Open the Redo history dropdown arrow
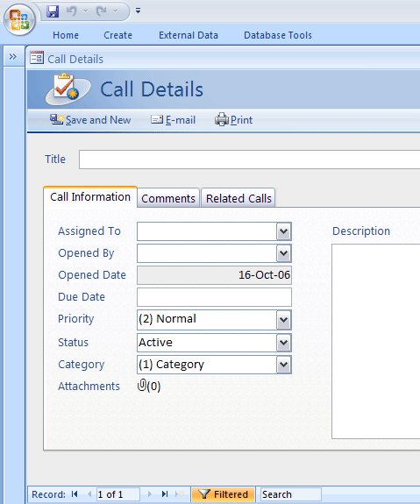The height and width of the screenshot is (504, 420). point(115,11)
